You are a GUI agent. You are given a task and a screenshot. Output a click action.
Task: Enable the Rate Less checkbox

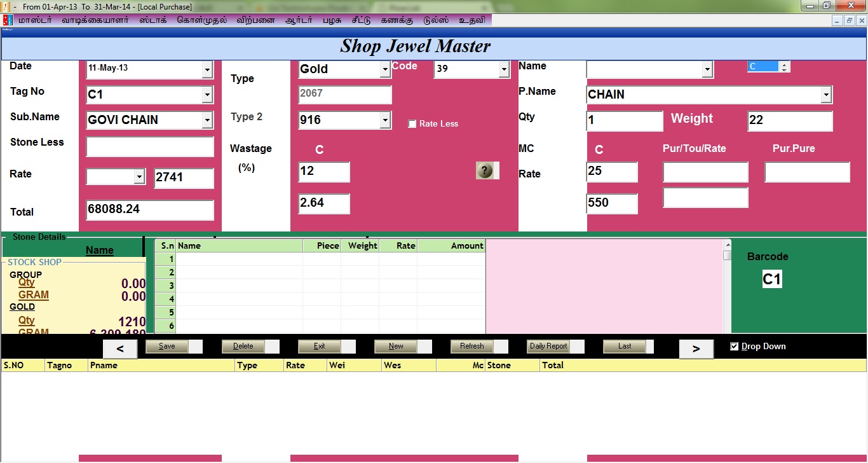click(412, 124)
